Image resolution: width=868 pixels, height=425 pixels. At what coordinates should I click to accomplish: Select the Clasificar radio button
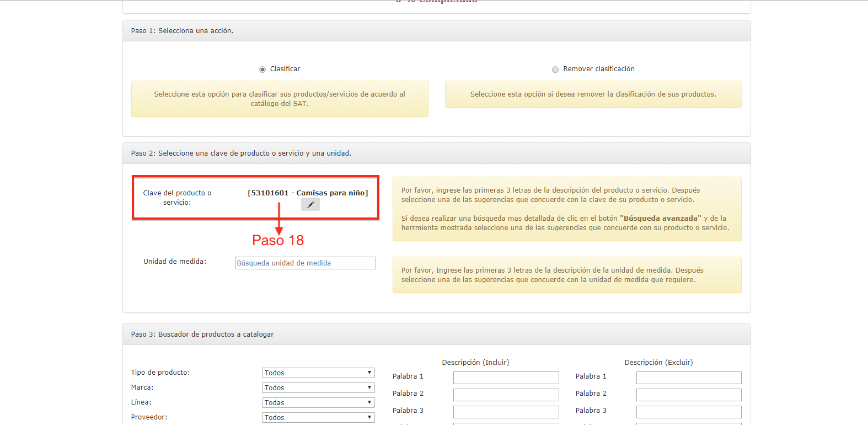pos(262,70)
